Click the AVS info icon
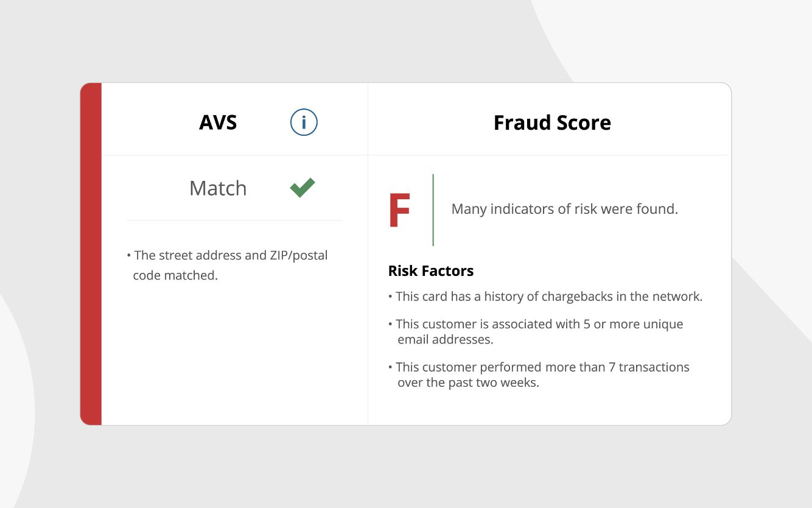The height and width of the screenshot is (508, 812). point(304,122)
